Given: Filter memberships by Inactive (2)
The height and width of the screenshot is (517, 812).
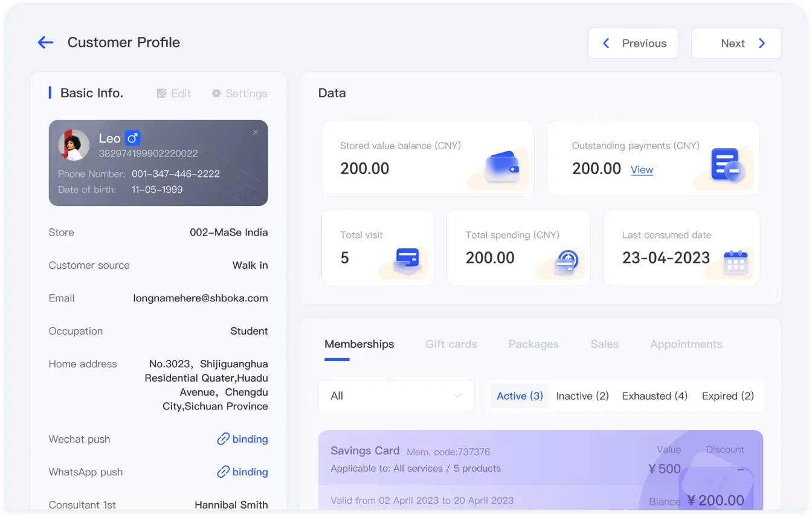Looking at the screenshot, I should pyautogui.click(x=582, y=396).
